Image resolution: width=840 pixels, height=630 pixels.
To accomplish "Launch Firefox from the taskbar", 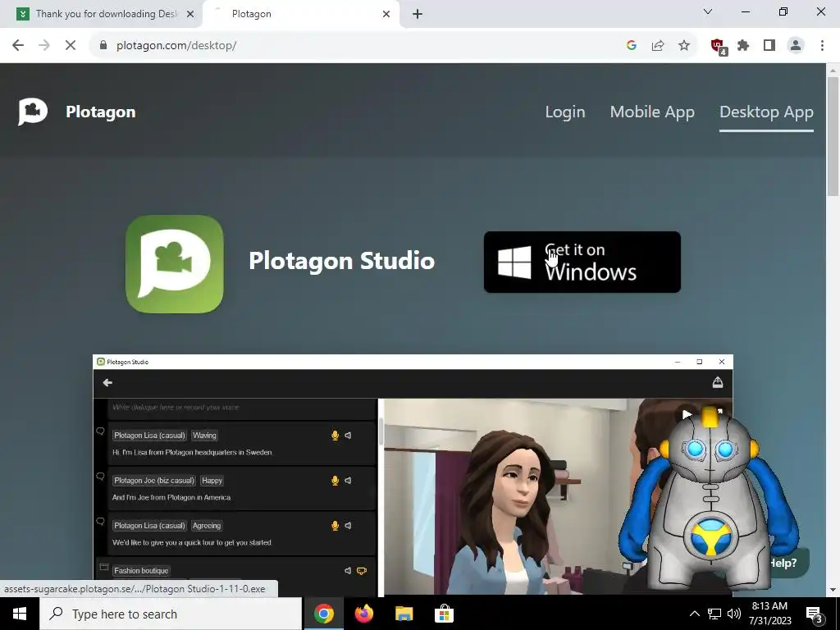I will click(x=364, y=614).
